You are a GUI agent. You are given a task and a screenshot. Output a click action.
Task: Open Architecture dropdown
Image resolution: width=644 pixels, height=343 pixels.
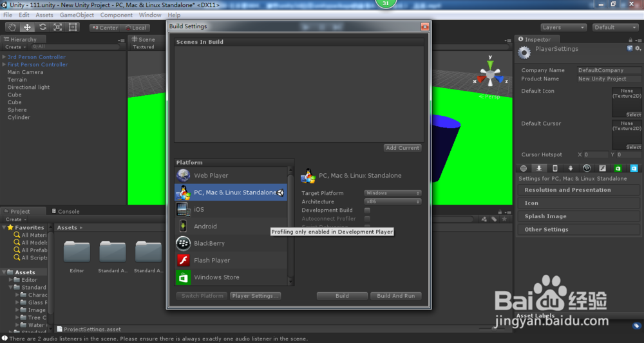point(393,201)
